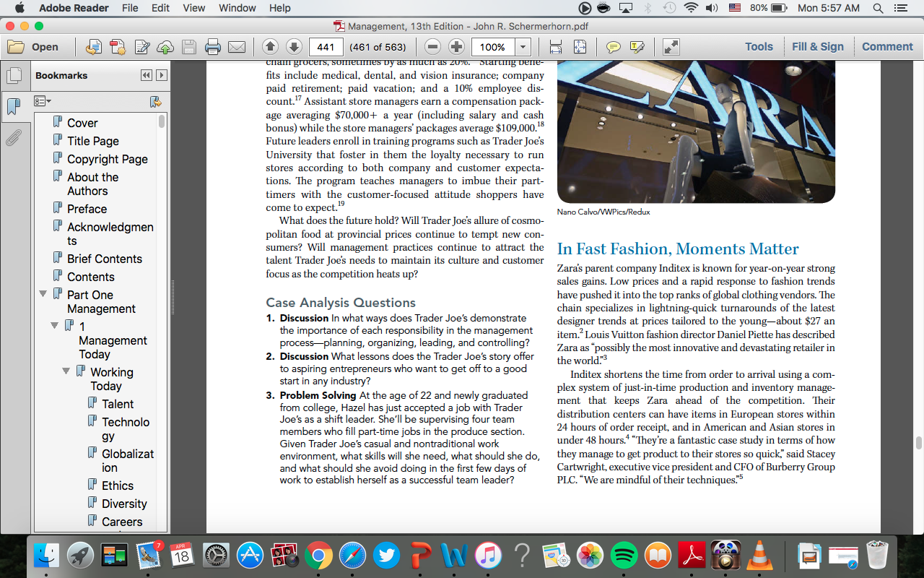
Task: Click the right-arrow expand button in Bookmarks header
Action: (x=162, y=75)
